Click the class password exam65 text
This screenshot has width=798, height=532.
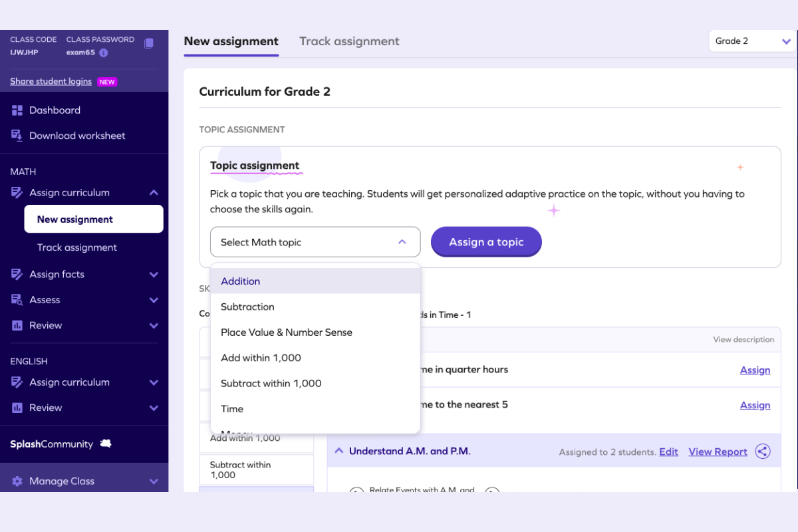pyautogui.click(x=81, y=53)
